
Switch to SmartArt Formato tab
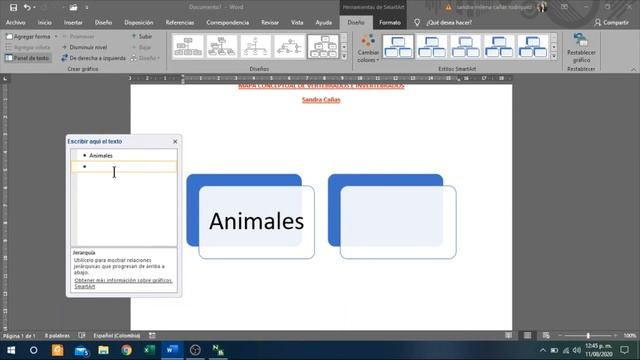[390, 22]
